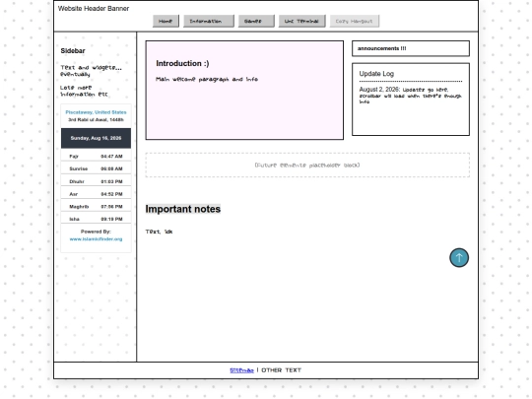Image resolution: width=532 pixels, height=399 pixels.
Task: Click the 'August 2, 2026' update entry
Action: [x=411, y=95]
